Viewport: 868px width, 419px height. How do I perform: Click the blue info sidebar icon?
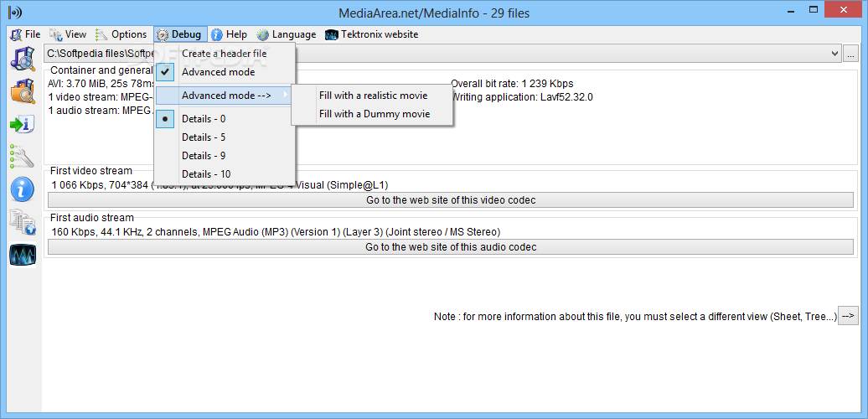(x=23, y=190)
